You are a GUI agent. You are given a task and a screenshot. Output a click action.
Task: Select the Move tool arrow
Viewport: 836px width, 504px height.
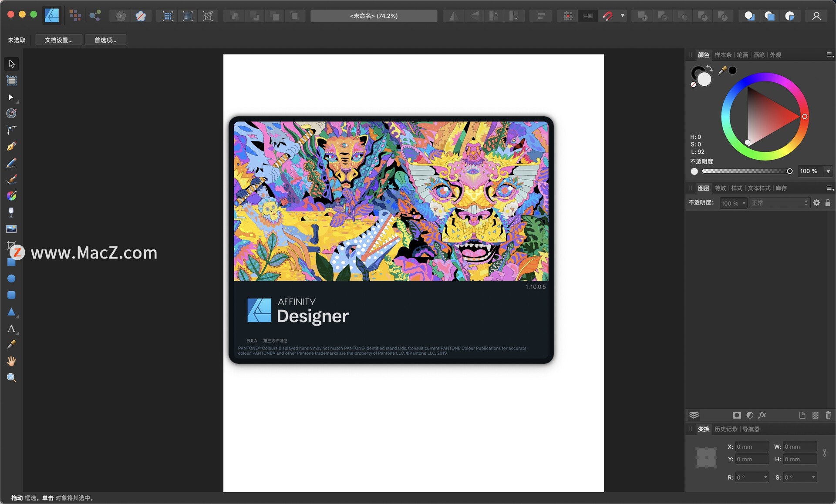(x=12, y=64)
